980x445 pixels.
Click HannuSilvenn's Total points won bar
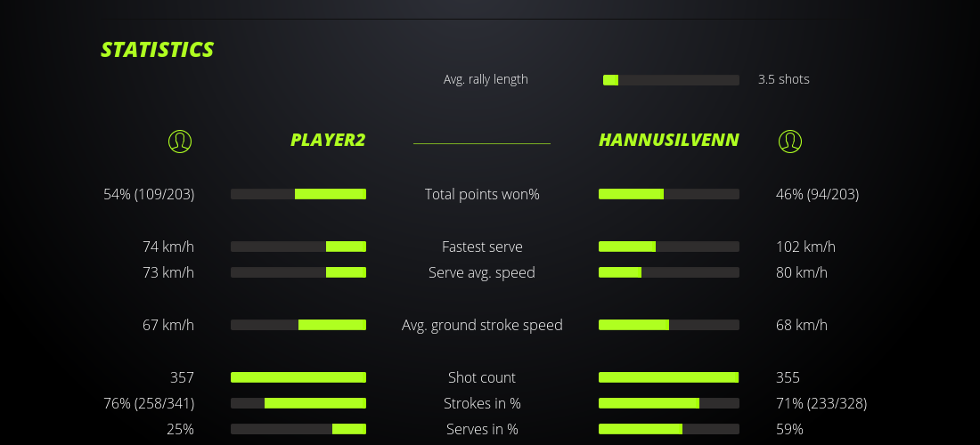(x=668, y=194)
